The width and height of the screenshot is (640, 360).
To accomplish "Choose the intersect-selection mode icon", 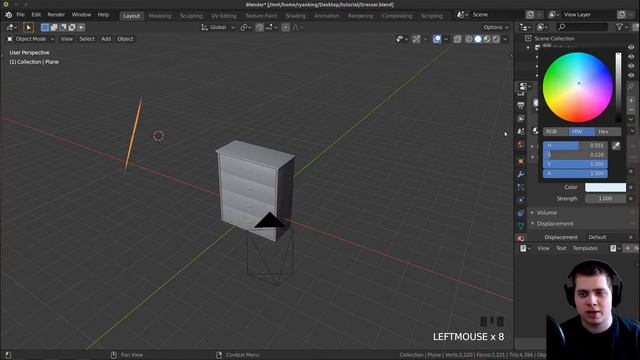I will (x=81, y=27).
